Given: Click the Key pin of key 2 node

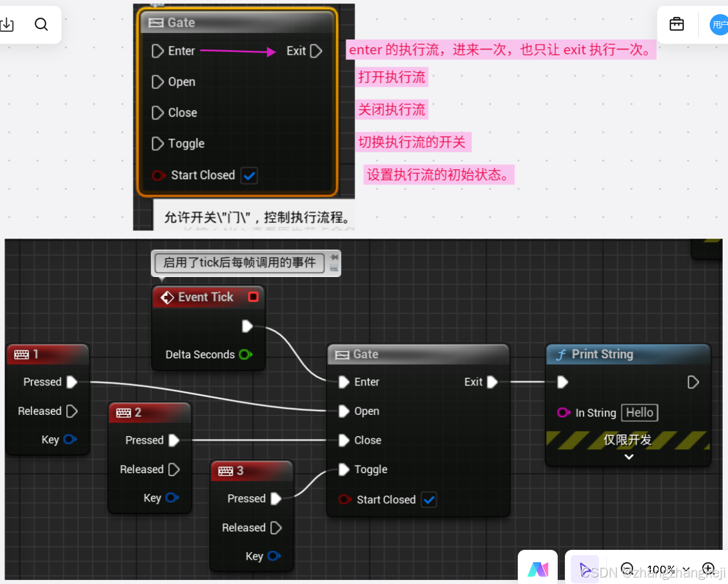Looking at the screenshot, I should (172, 497).
